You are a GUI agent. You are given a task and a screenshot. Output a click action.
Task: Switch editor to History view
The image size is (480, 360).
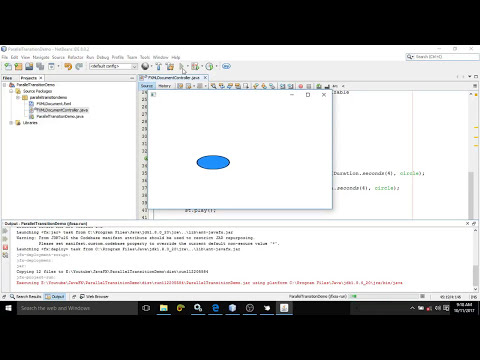pos(164,86)
